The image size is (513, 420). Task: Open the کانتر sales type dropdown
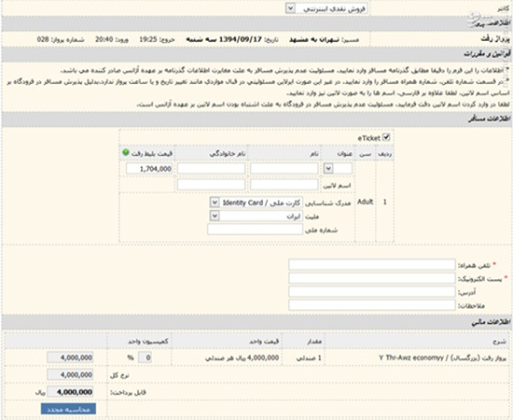click(326, 8)
